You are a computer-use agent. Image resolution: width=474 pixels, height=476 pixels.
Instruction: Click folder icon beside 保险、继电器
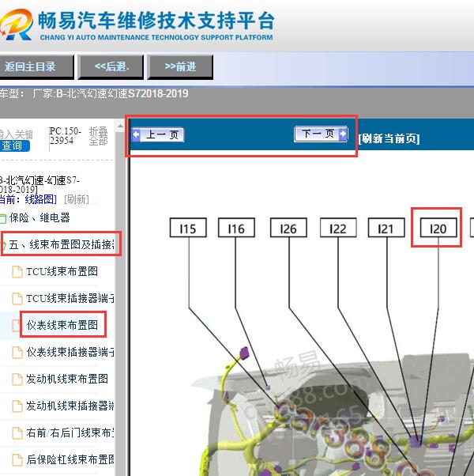pos(2,218)
